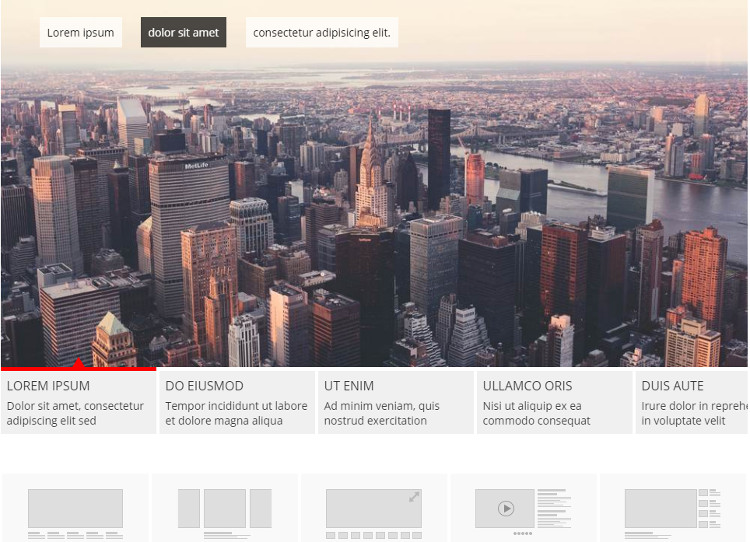Select the UT ENIM tab
750x542 pixels.
396,402
